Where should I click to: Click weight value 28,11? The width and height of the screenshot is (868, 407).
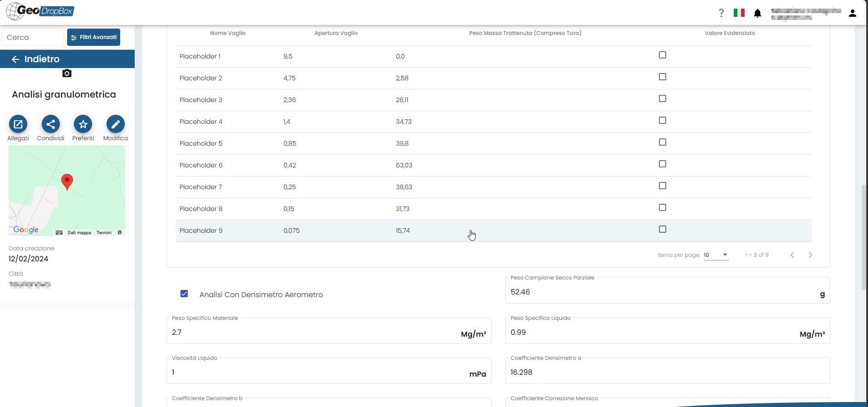click(x=402, y=100)
